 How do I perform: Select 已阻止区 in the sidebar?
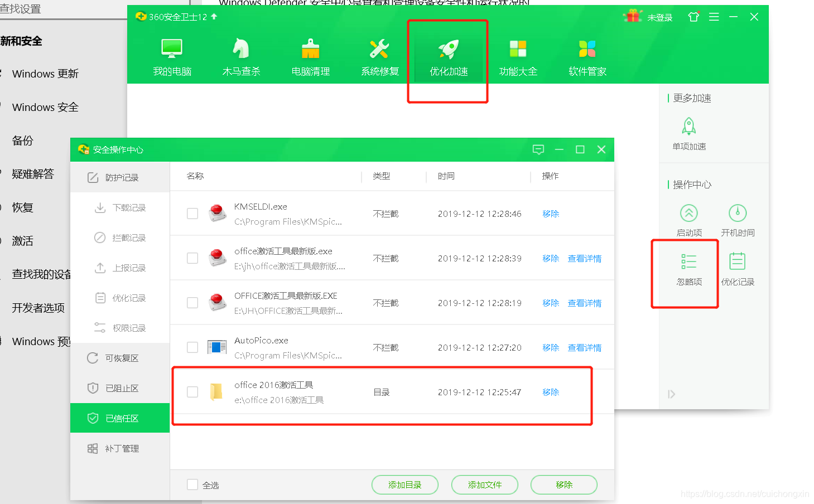120,388
